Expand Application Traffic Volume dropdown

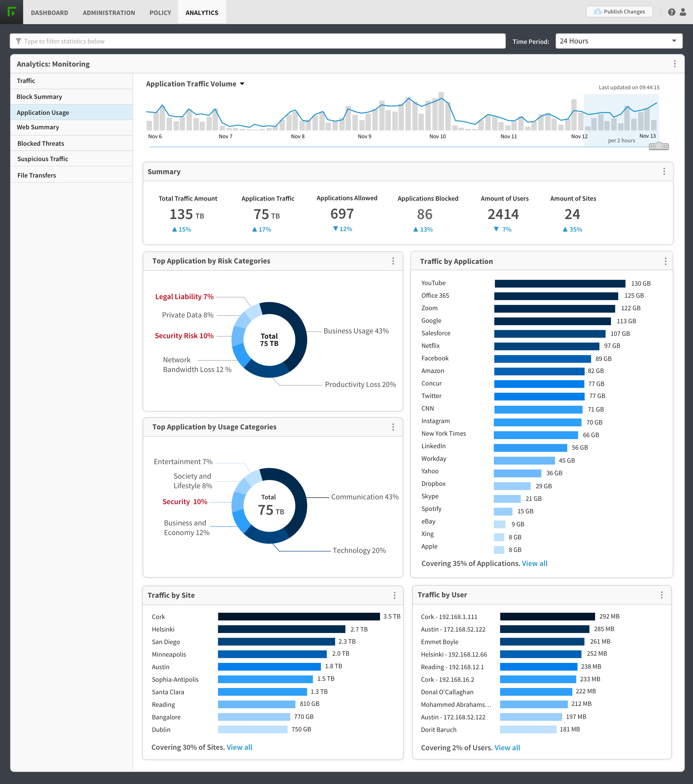[242, 84]
